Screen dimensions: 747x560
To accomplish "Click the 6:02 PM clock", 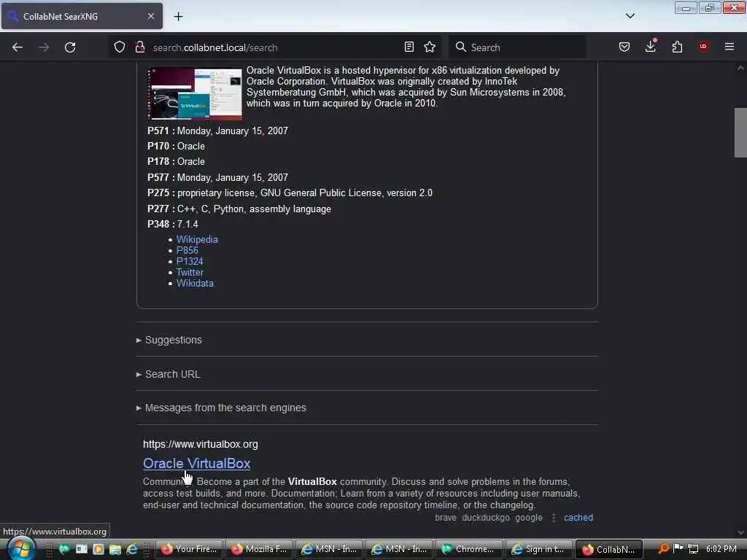I will (x=721, y=548).
